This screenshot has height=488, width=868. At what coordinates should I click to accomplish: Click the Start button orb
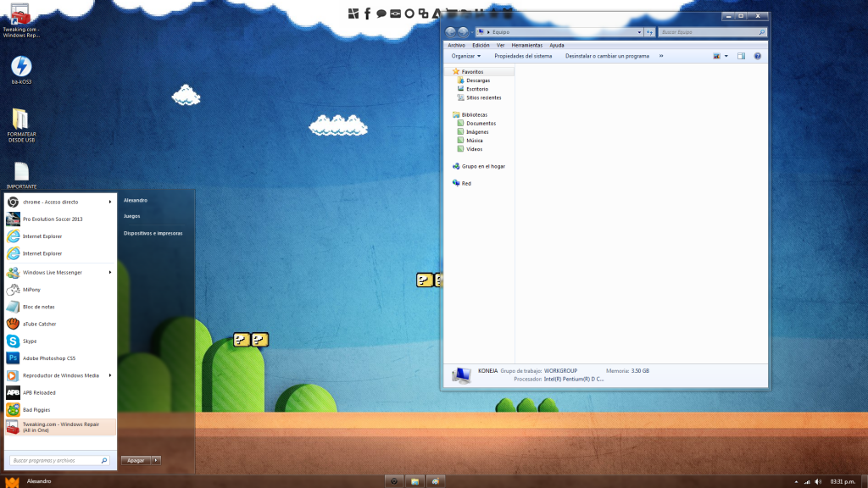(12, 481)
